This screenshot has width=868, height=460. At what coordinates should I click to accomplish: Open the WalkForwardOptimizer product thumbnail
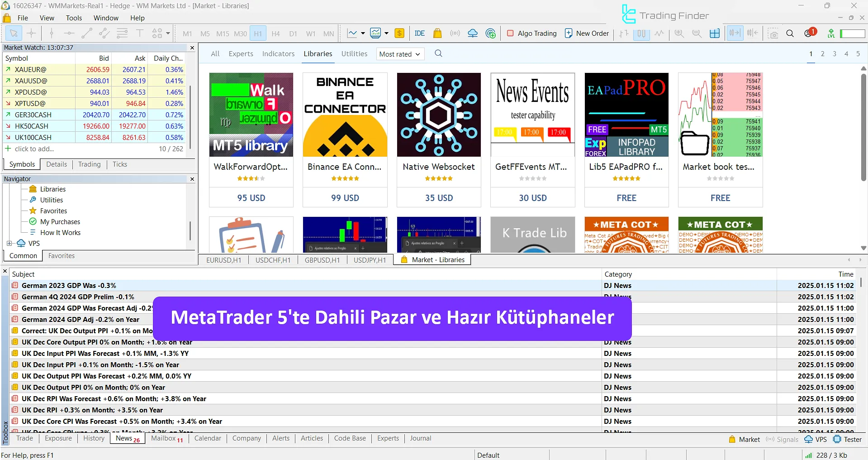251,115
